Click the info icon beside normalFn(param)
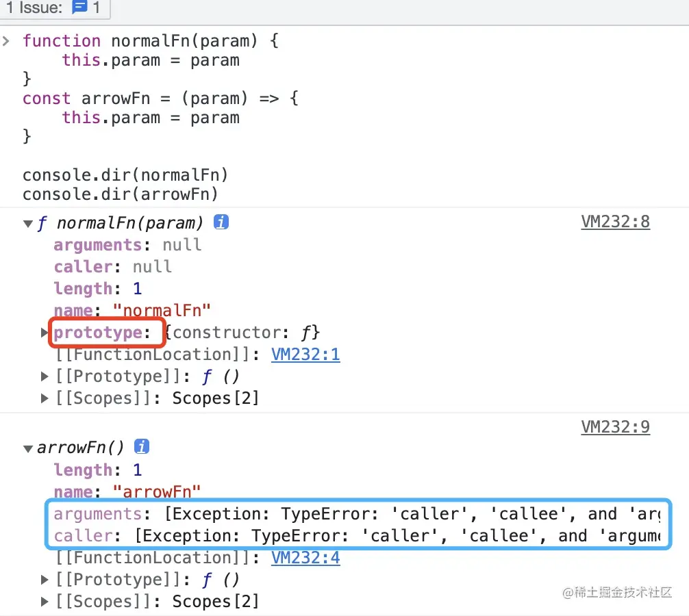The image size is (689, 616). (x=221, y=222)
